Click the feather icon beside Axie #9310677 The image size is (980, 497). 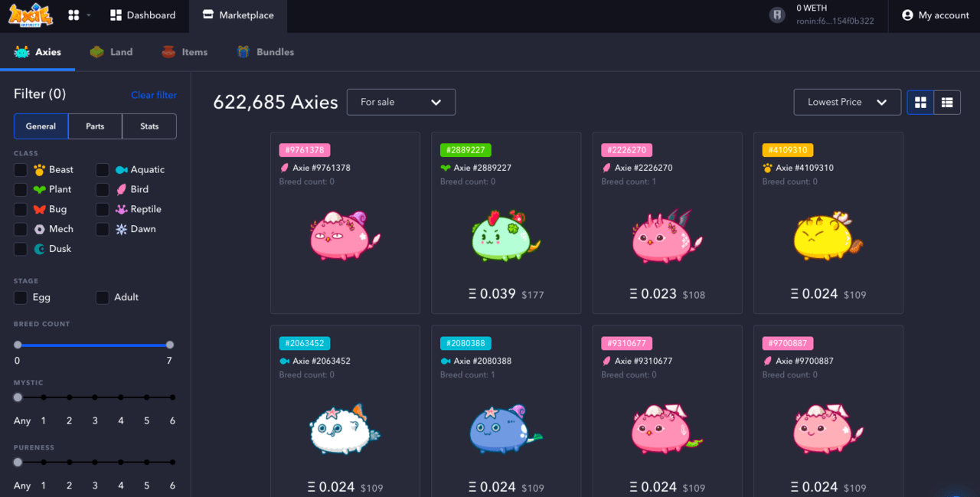pos(606,361)
